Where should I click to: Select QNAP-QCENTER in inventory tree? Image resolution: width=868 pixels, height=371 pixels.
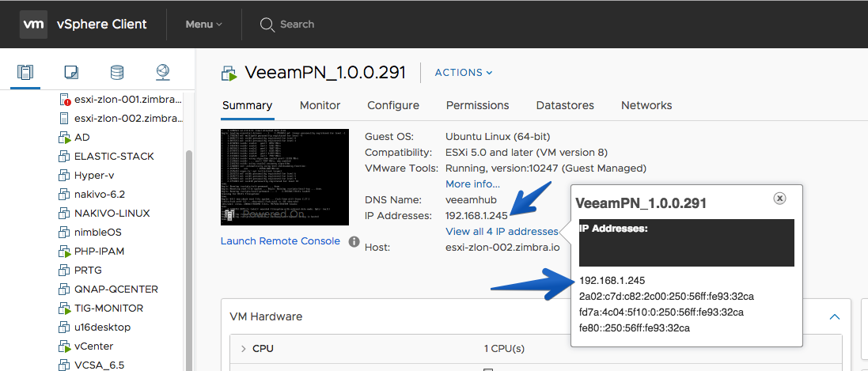point(116,289)
